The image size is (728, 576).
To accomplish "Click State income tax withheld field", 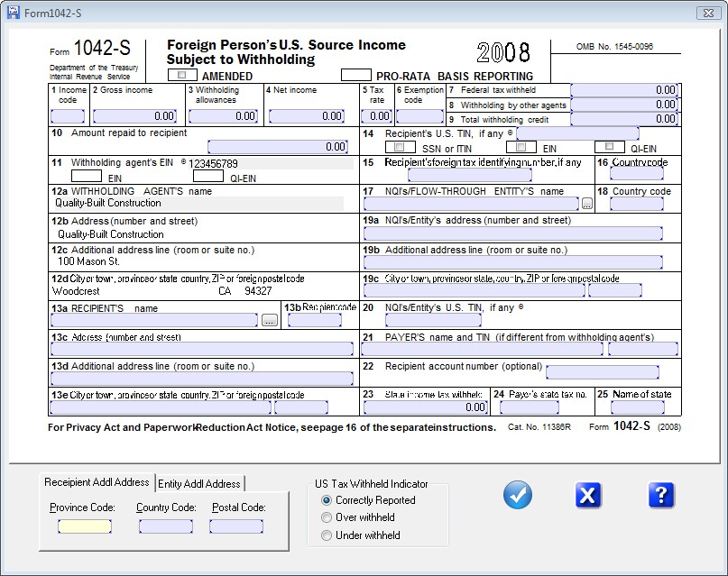I will tap(425, 407).
